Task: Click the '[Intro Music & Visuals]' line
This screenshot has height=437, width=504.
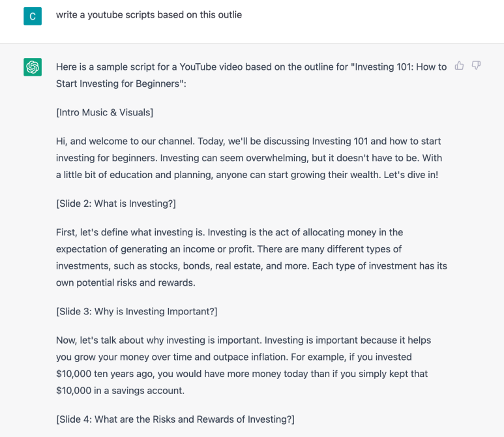Action: [x=104, y=113]
